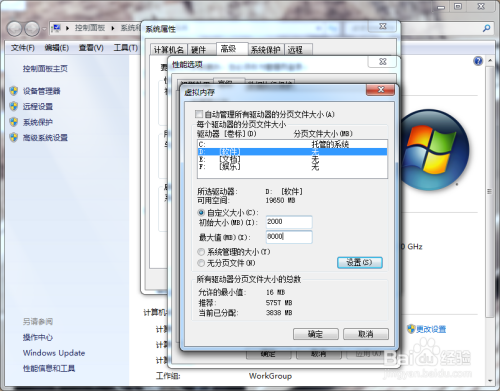Open 操作中心 link

tap(38, 337)
